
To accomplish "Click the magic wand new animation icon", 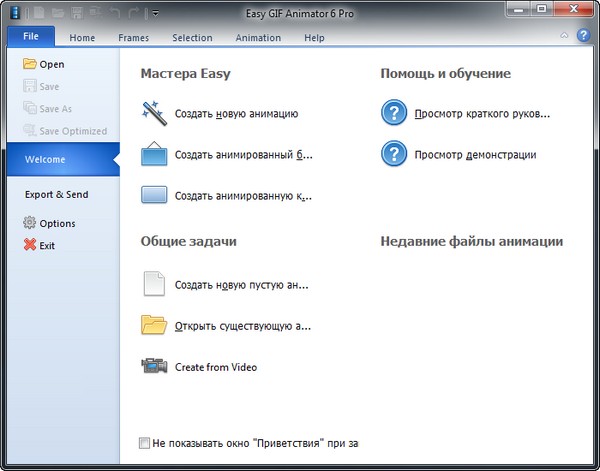I will click(x=153, y=113).
